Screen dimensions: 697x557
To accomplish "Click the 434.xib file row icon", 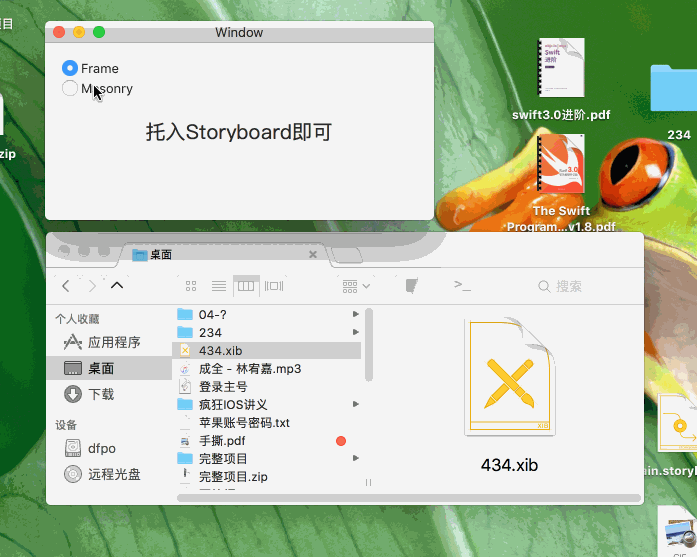I will 185,350.
